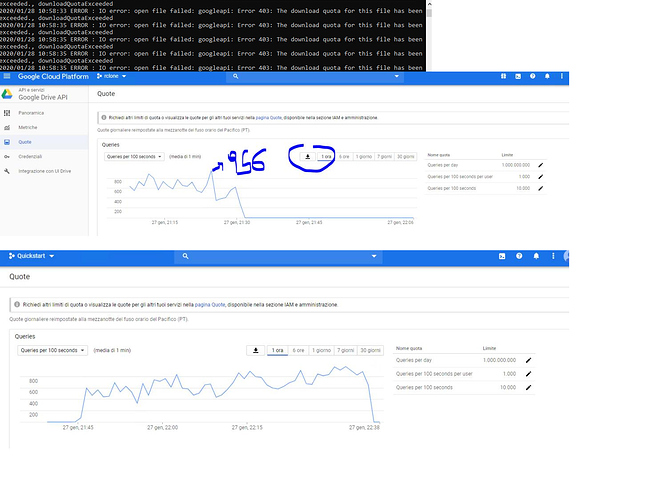Image resolution: width=666 pixels, height=500 pixels.
Task: Open notifications bell in Quickstart console header
Action: 536,256
